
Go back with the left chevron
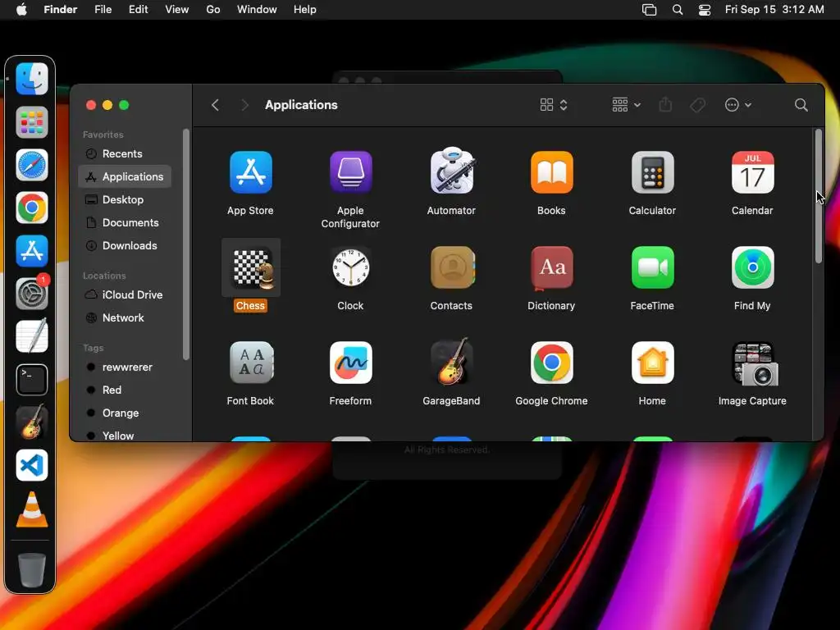tap(216, 105)
